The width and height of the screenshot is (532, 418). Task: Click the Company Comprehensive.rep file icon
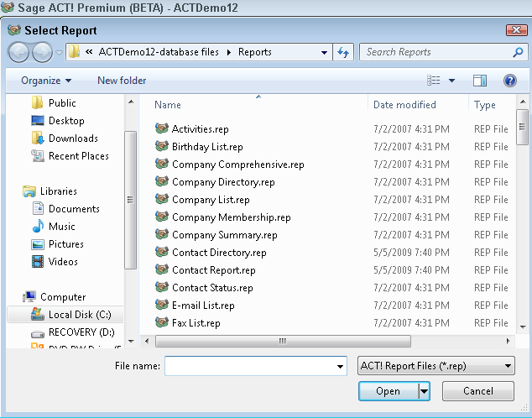162,164
